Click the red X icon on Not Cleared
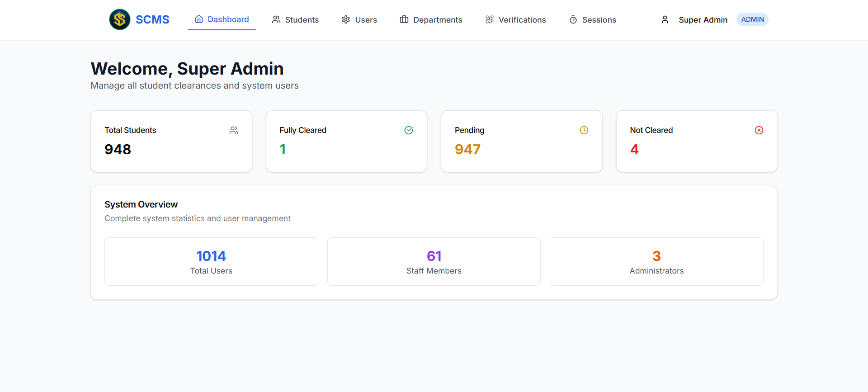Viewport: 868px width, 392px height. 759,130
